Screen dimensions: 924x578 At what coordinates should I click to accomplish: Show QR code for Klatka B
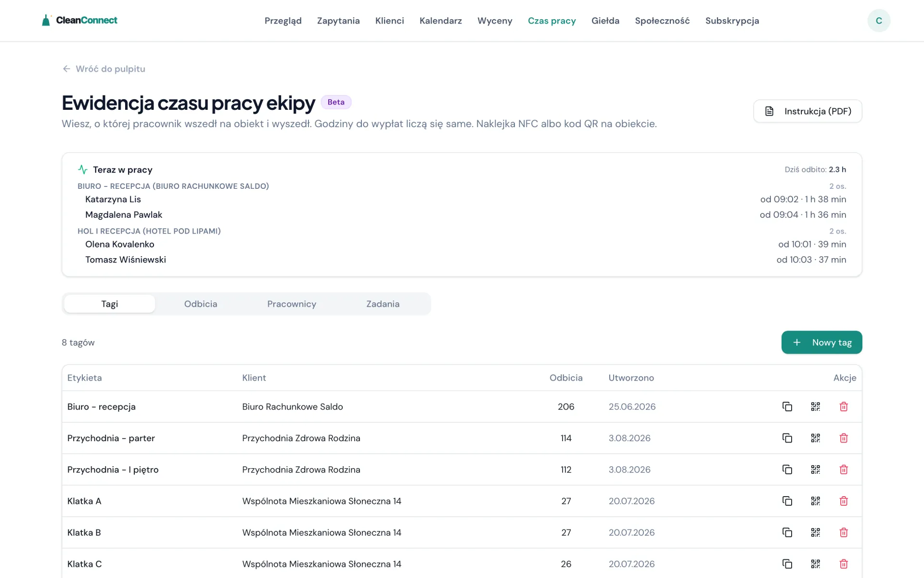[x=815, y=532]
